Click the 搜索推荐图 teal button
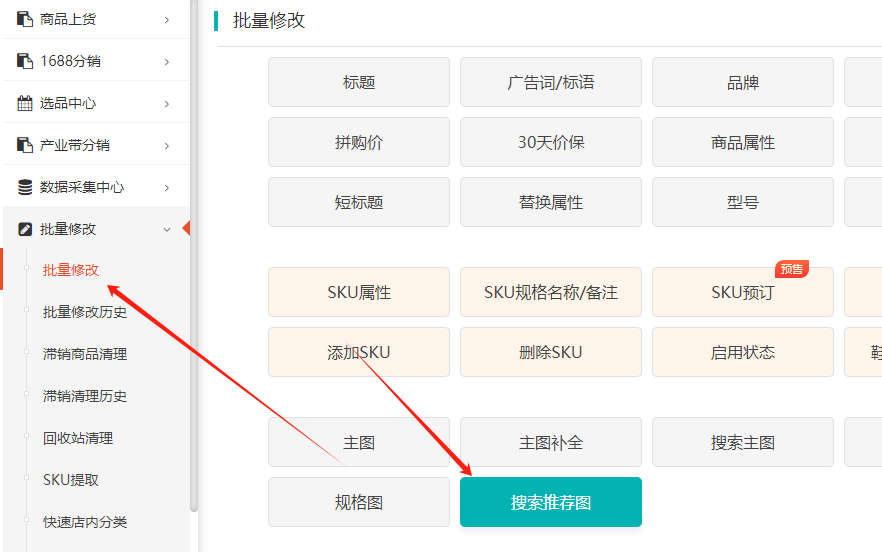The image size is (882, 552). 550,502
